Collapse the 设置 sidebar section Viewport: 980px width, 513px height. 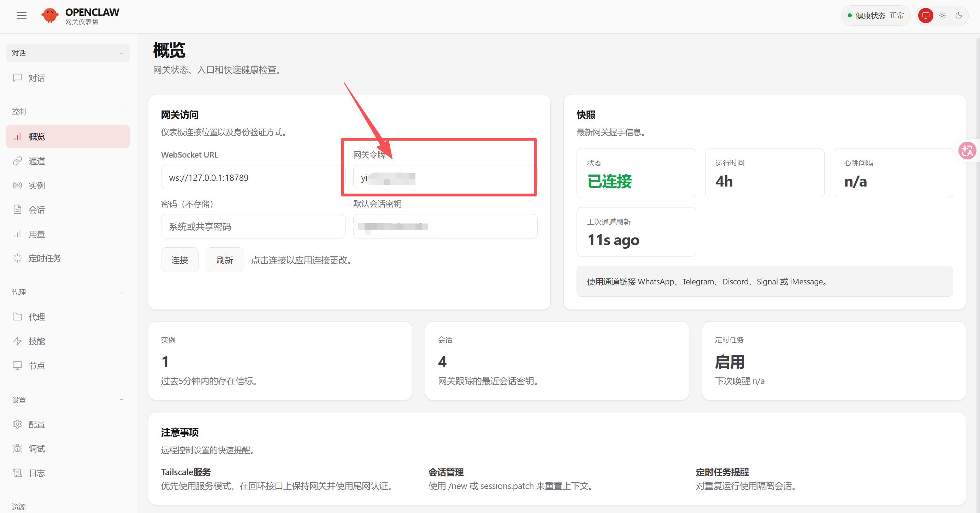coord(122,400)
